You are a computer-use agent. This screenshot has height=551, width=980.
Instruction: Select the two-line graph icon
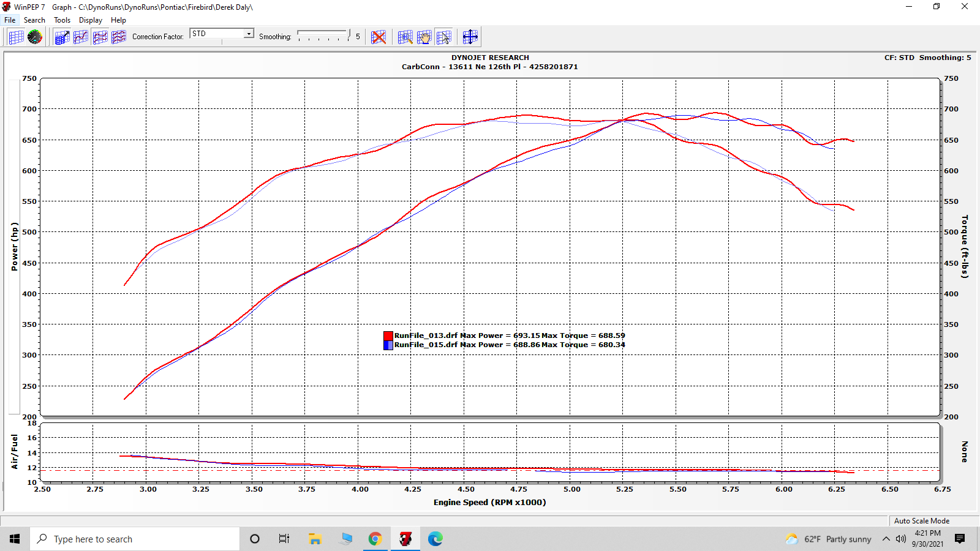click(100, 37)
